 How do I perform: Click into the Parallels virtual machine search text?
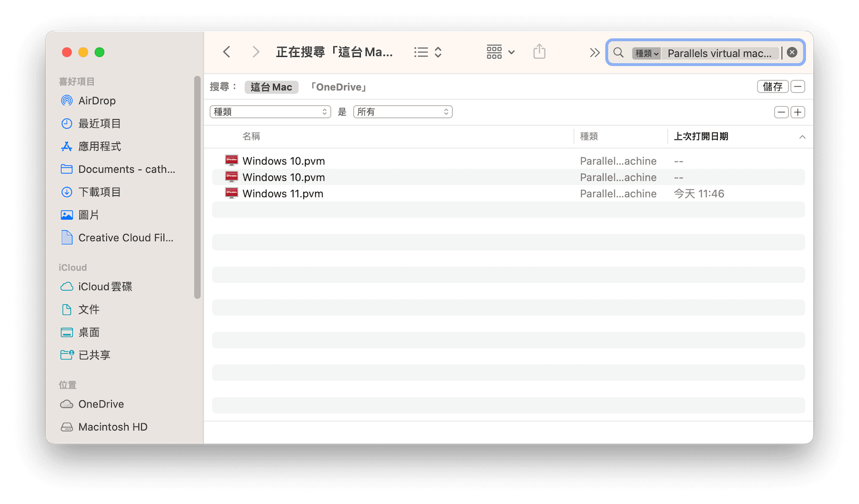point(719,53)
